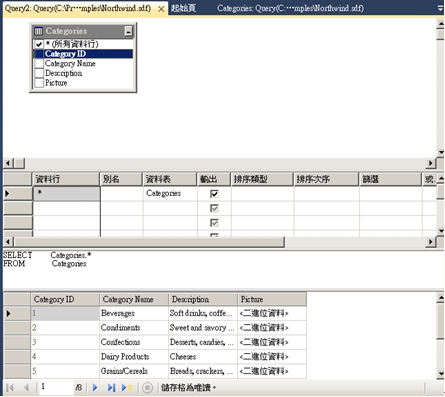
Task: Check the Category Name column checkbox
Action: [39, 64]
